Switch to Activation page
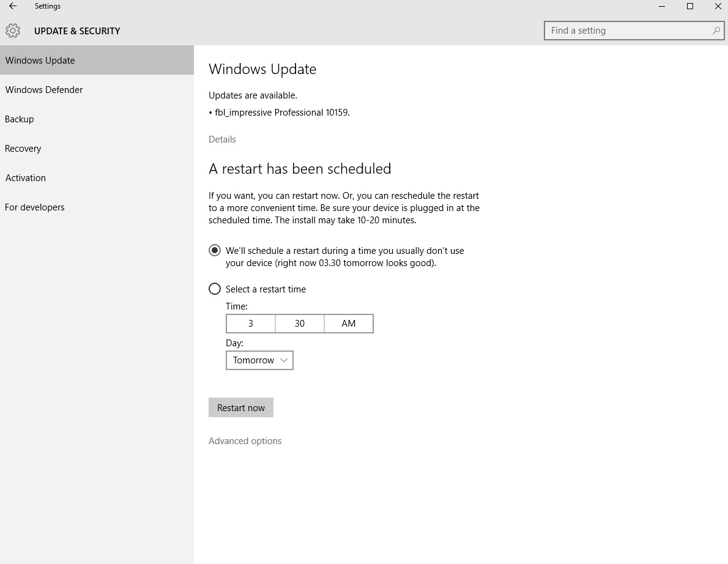Image resolution: width=728 pixels, height=564 pixels. coord(97,178)
